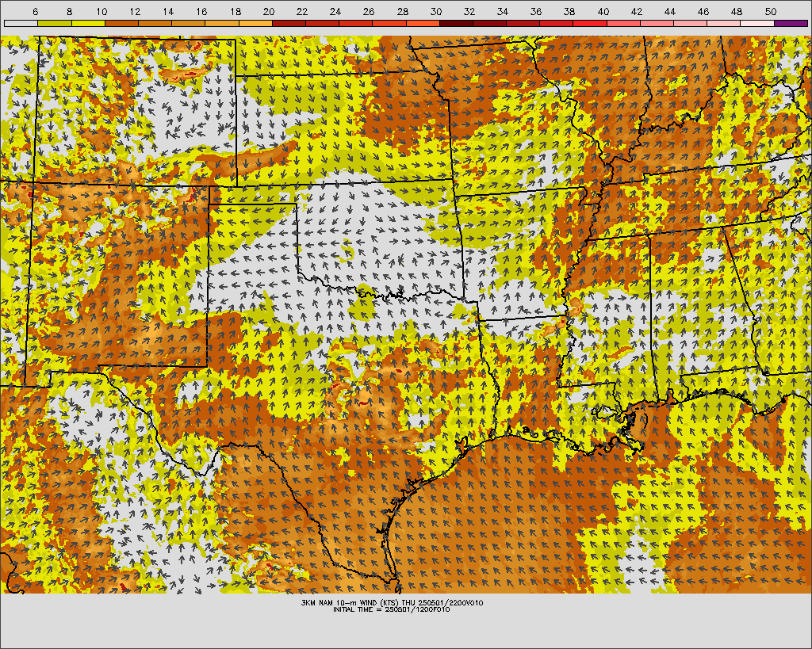
Task: Point at the legend value '18'
Action: [x=235, y=11]
